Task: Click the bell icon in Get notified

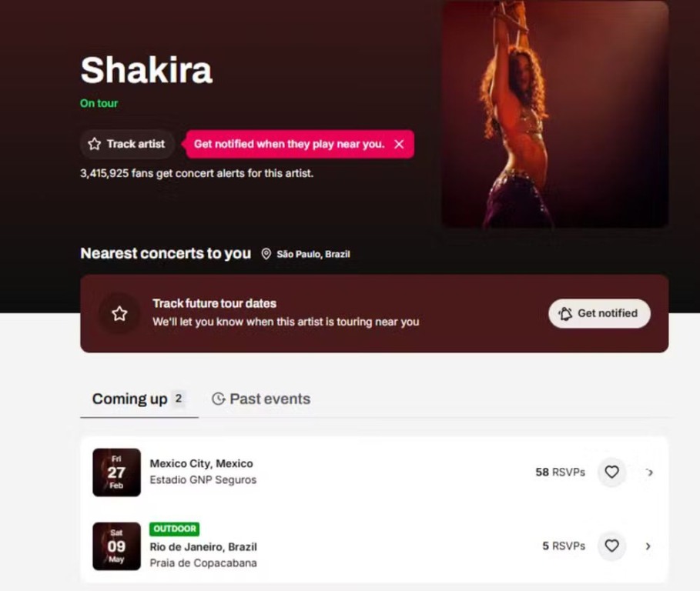Action: click(565, 313)
